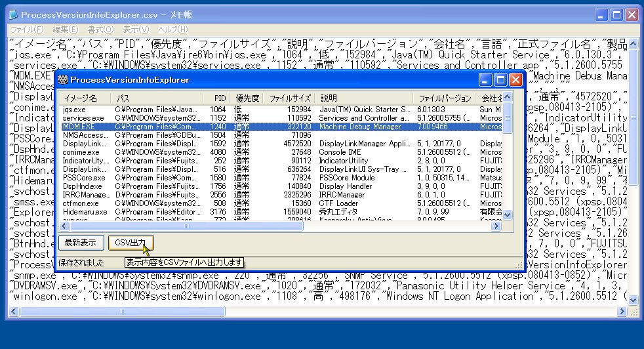Select the IndicatorUty process row
The image size is (644, 349).
281,161
